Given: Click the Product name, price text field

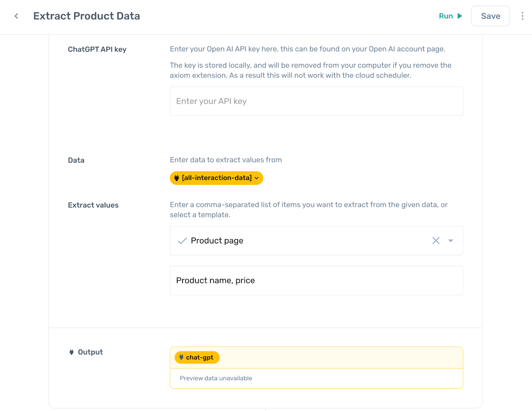Looking at the screenshot, I should coord(316,280).
